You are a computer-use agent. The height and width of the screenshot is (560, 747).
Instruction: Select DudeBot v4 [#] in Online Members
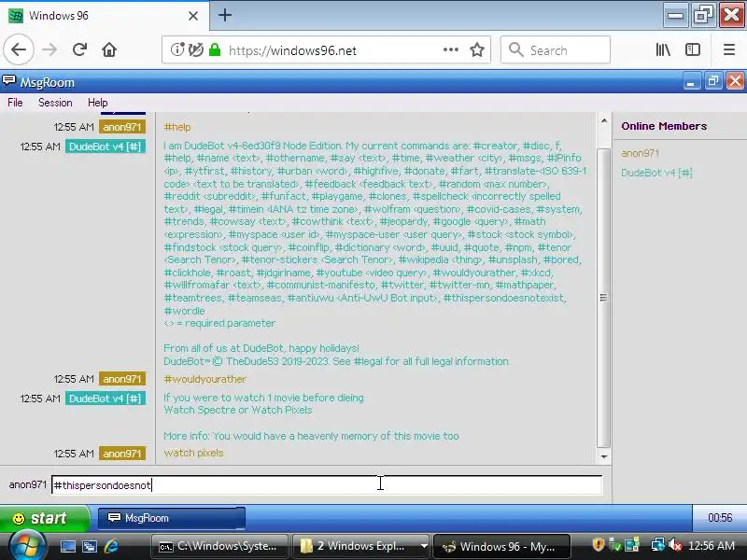pyautogui.click(x=656, y=173)
